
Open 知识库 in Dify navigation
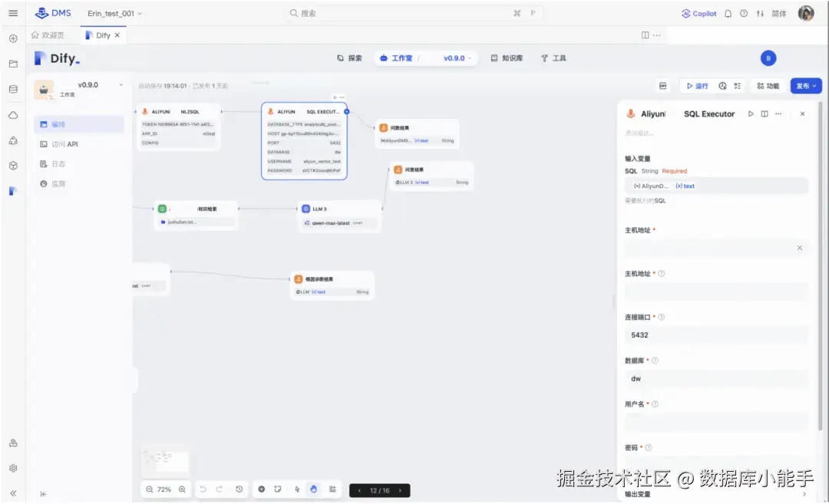coord(507,58)
